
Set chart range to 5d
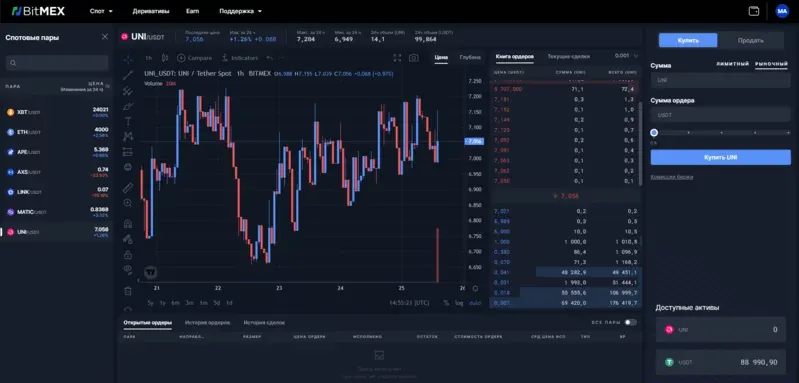point(217,303)
